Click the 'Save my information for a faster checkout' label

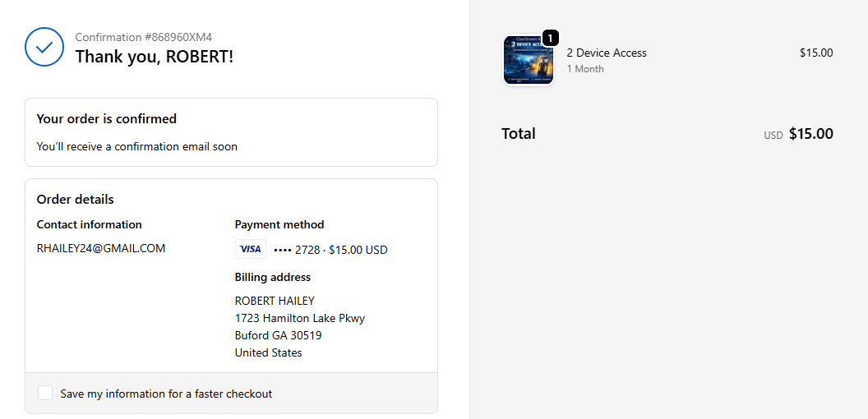coord(166,394)
